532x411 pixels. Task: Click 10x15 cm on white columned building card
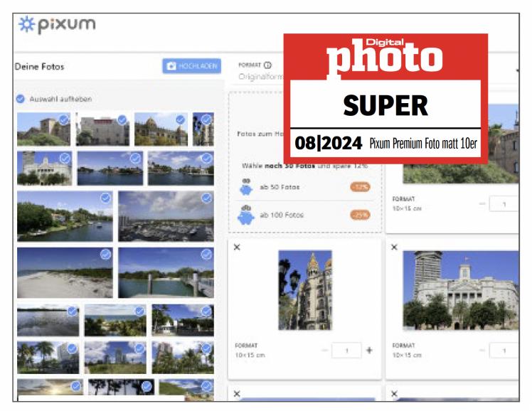[x=407, y=355]
